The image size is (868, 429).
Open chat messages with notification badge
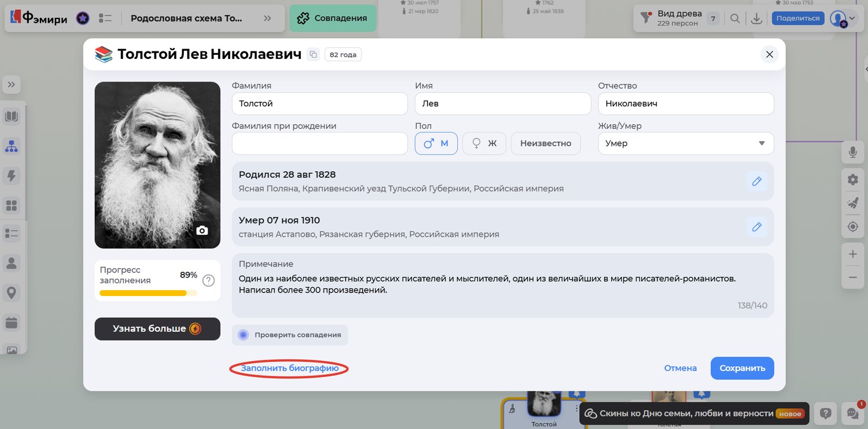point(852,413)
